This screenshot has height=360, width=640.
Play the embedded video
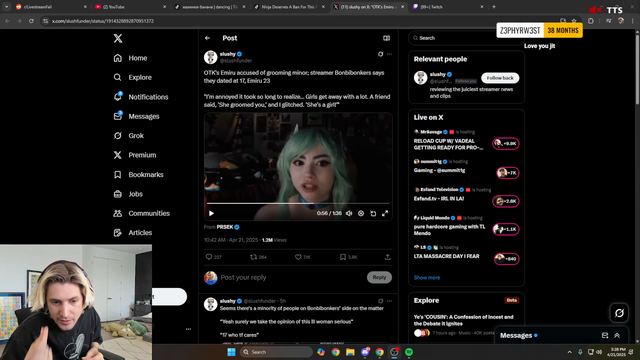point(211,213)
